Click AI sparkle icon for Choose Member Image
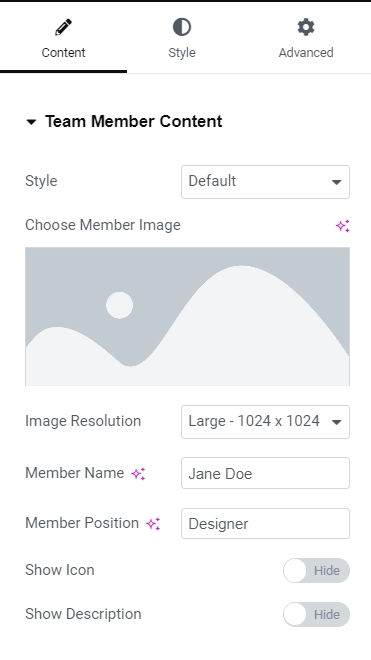The image size is (371, 660). (342, 226)
